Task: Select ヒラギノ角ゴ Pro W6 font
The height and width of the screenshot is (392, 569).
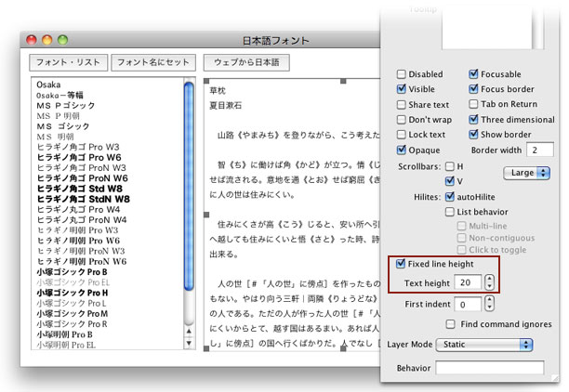Action: 79,157
